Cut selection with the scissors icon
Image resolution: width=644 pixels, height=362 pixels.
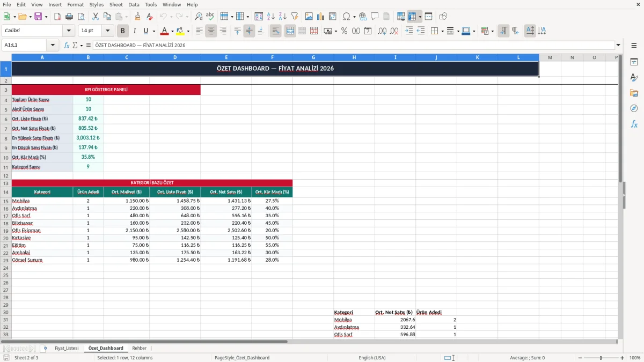96,17
